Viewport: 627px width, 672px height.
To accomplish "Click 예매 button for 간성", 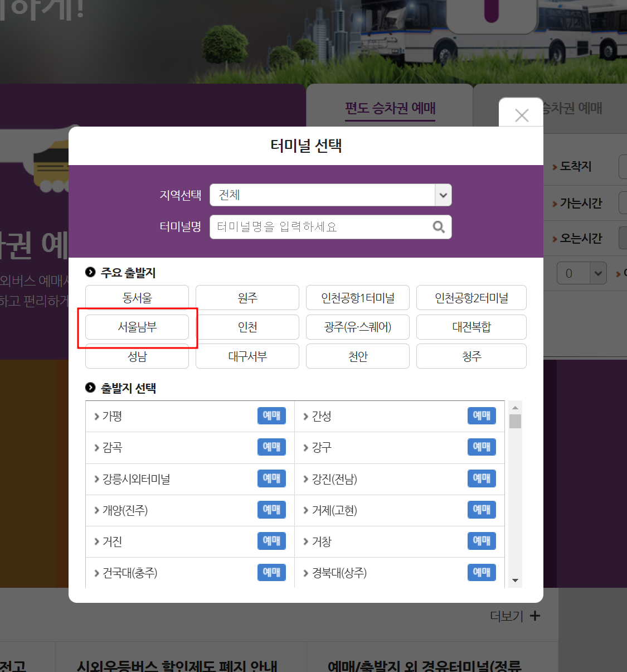I will (x=482, y=415).
